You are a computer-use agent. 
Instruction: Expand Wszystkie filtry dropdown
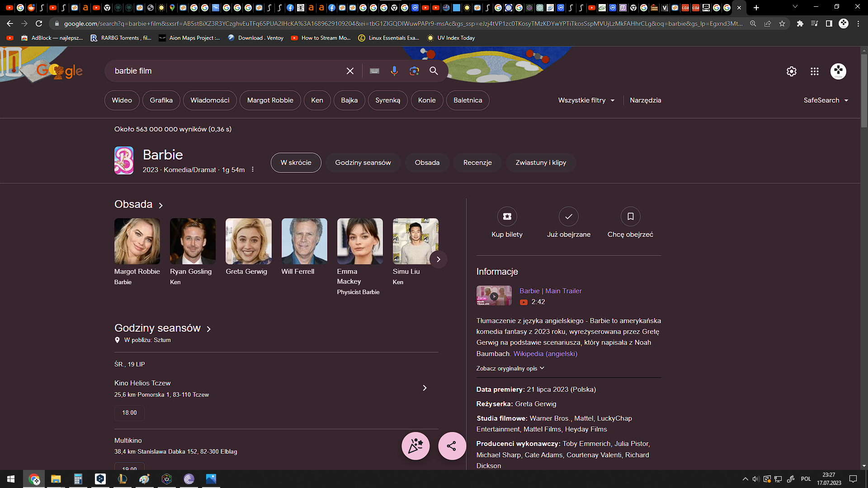[x=586, y=100]
